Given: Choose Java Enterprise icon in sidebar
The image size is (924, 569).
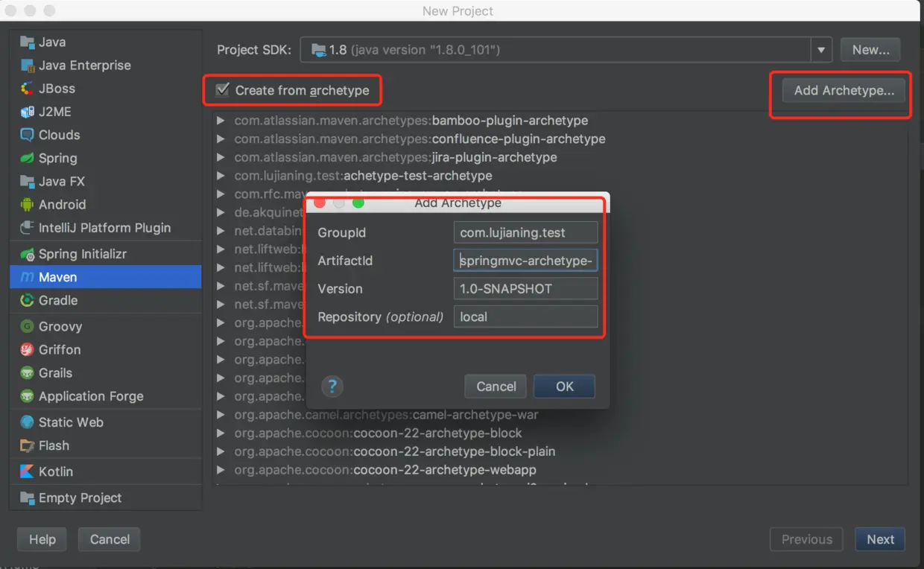Looking at the screenshot, I should (28, 65).
